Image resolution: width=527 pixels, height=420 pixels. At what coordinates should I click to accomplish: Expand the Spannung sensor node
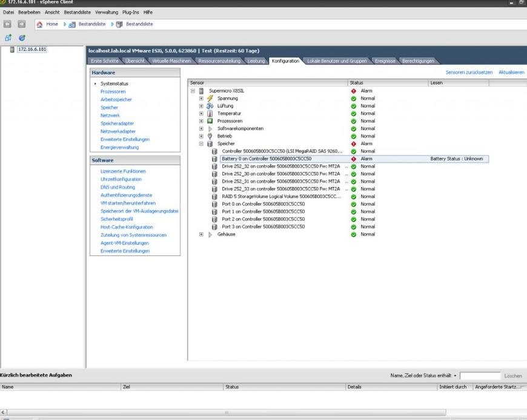(201, 98)
